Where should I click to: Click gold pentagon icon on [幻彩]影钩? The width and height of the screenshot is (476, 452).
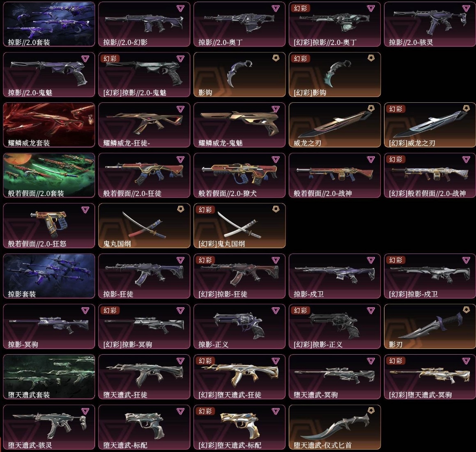(371, 58)
